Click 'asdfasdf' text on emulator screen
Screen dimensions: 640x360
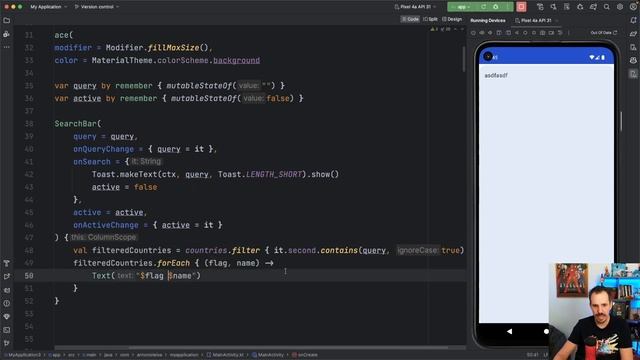coord(496,76)
